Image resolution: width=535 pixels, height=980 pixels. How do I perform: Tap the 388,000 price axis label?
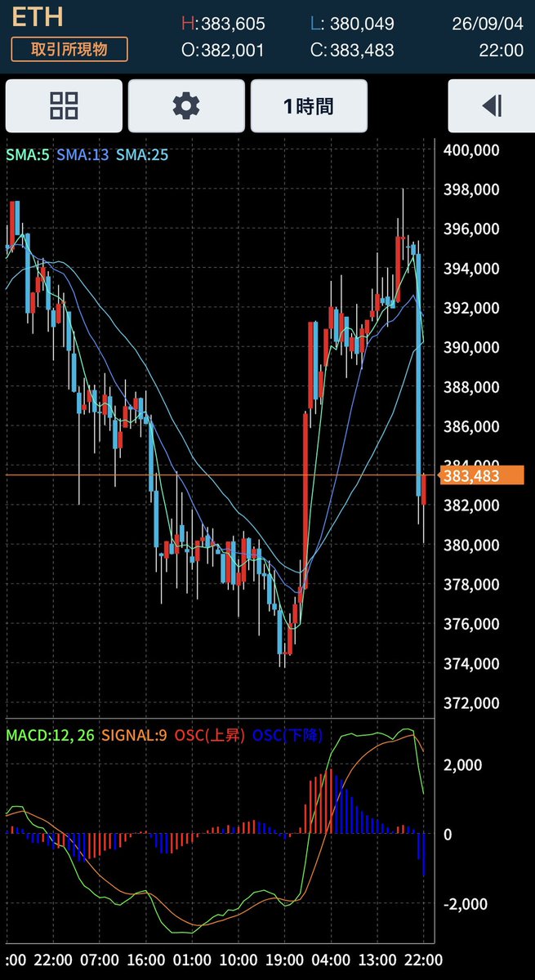pos(470,387)
